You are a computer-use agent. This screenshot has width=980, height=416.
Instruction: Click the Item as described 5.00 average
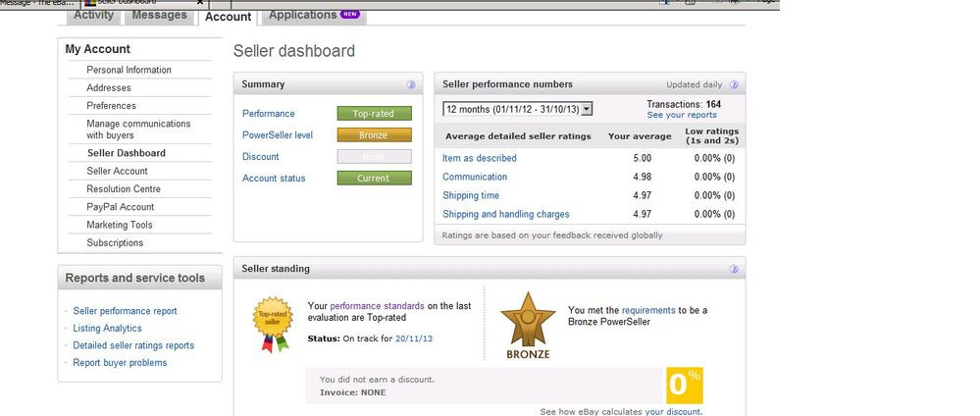(x=642, y=158)
